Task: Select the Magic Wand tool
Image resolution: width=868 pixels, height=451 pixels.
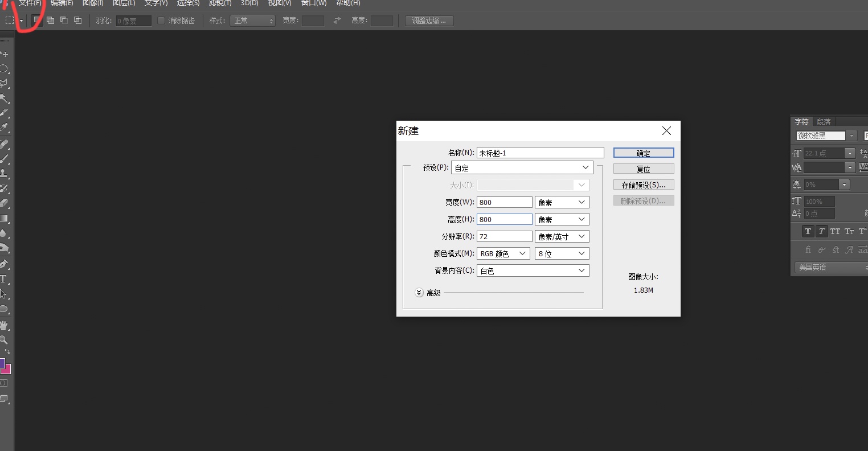Action: [4, 99]
